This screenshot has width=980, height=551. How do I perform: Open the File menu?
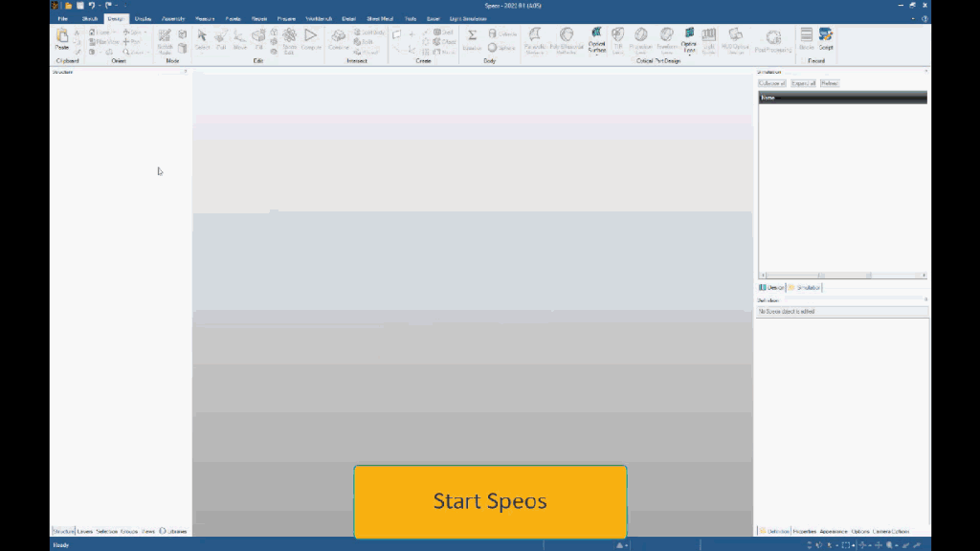[62, 19]
